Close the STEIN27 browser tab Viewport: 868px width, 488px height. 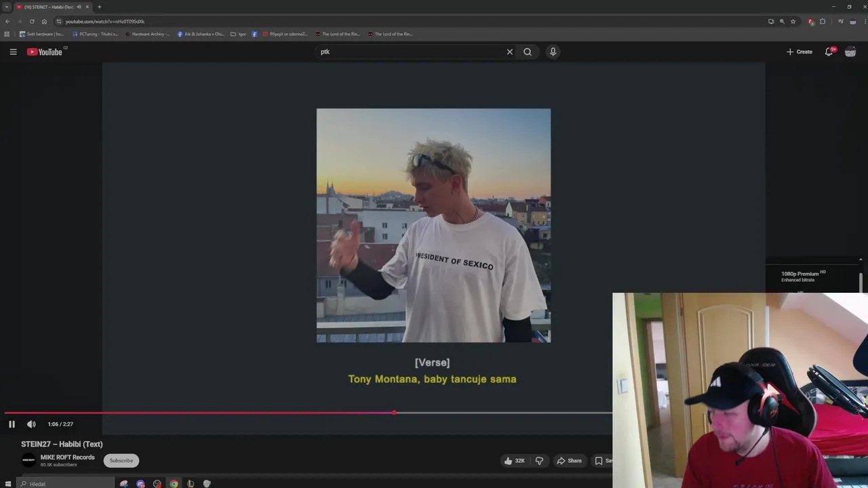tap(87, 7)
